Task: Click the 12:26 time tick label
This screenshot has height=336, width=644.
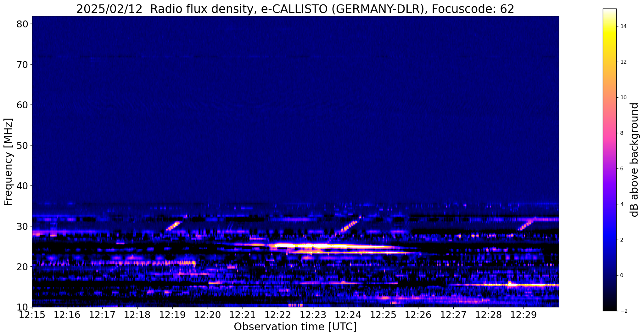Action: coord(418,315)
